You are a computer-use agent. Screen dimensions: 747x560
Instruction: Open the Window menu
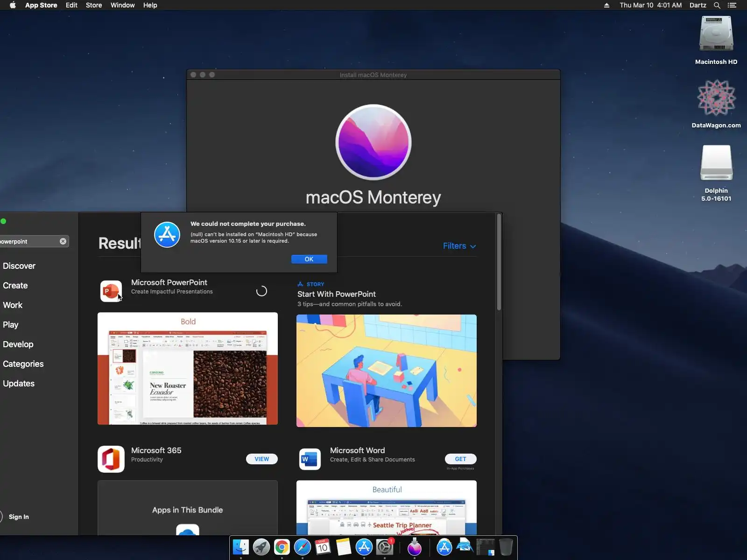click(123, 5)
